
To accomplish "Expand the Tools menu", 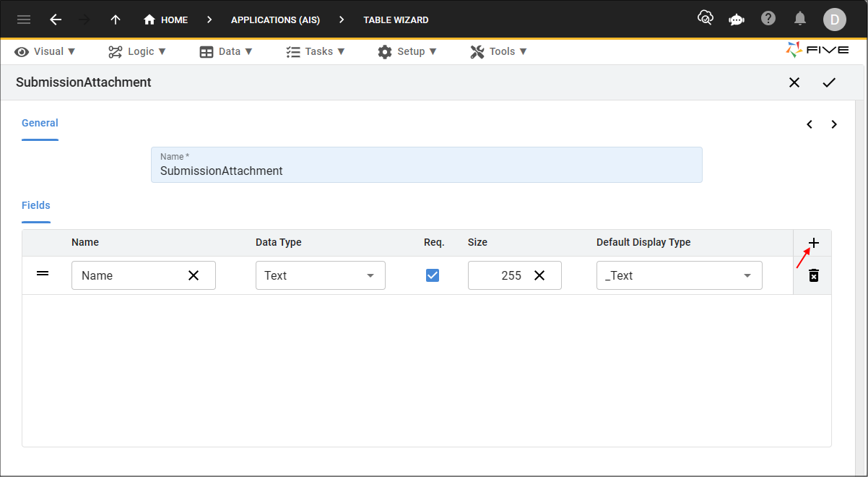I will [499, 51].
